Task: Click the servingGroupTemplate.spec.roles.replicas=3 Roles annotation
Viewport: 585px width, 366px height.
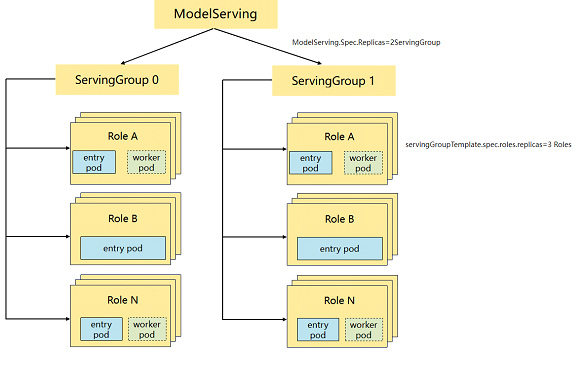Action: [x=488, y=144]
